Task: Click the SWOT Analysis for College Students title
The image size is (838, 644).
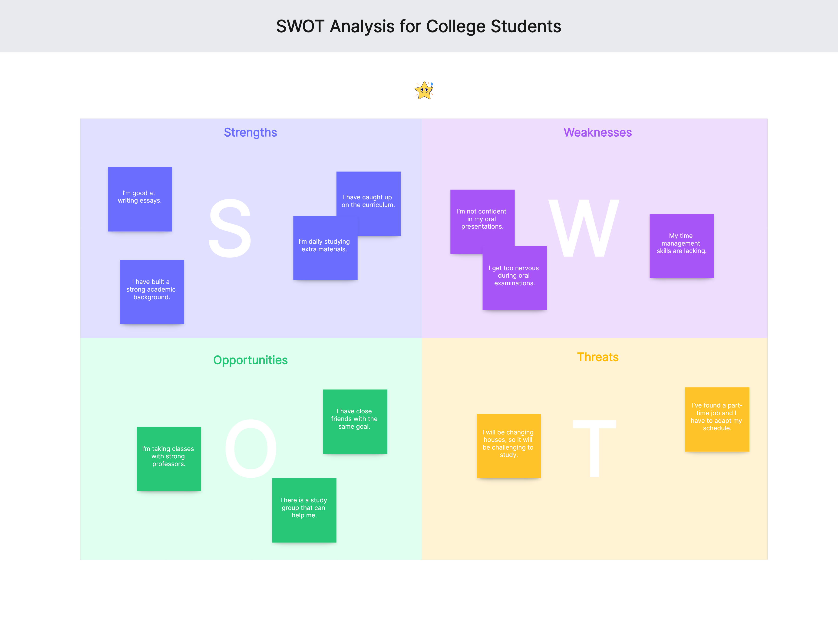Action: 419,26
